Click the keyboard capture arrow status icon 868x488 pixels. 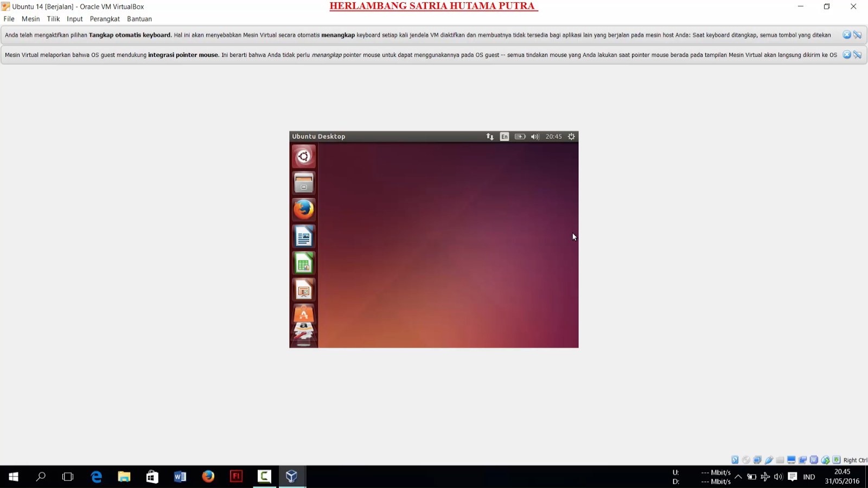[837, 460]
